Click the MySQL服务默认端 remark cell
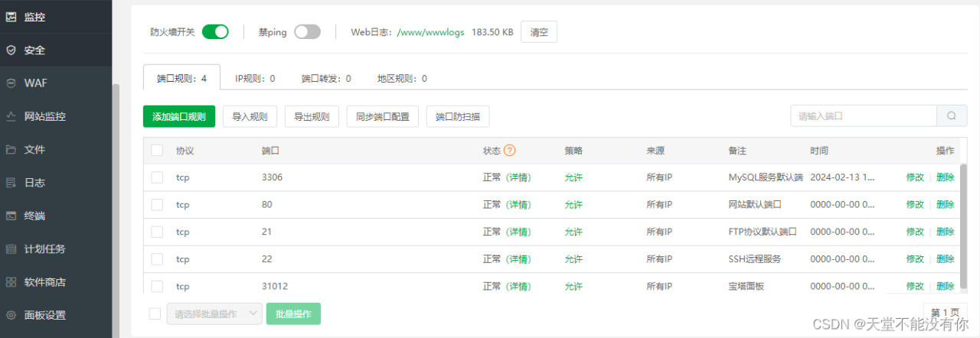This screenshot has width=980, height=338. 765,177
